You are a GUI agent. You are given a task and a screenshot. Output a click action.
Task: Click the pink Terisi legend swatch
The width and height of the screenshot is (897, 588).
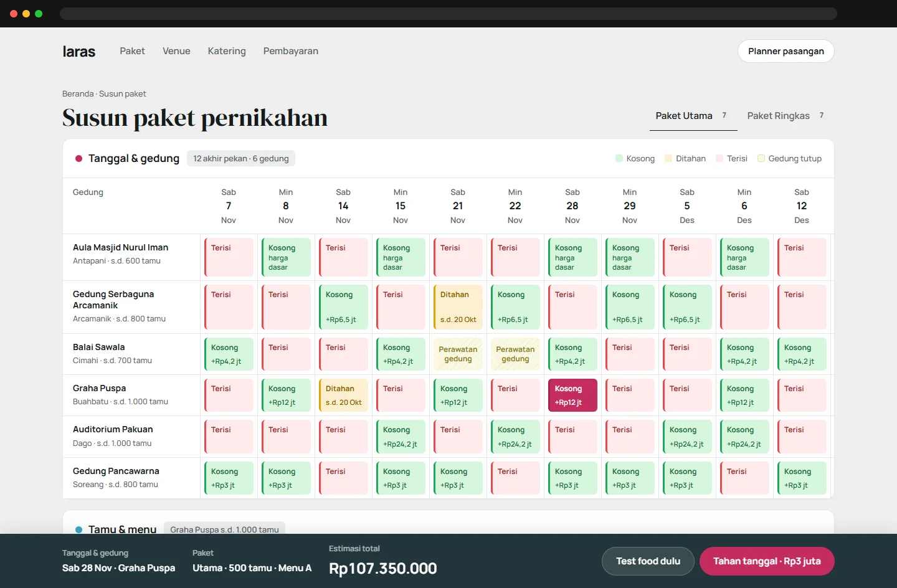(x=719, y=158)
